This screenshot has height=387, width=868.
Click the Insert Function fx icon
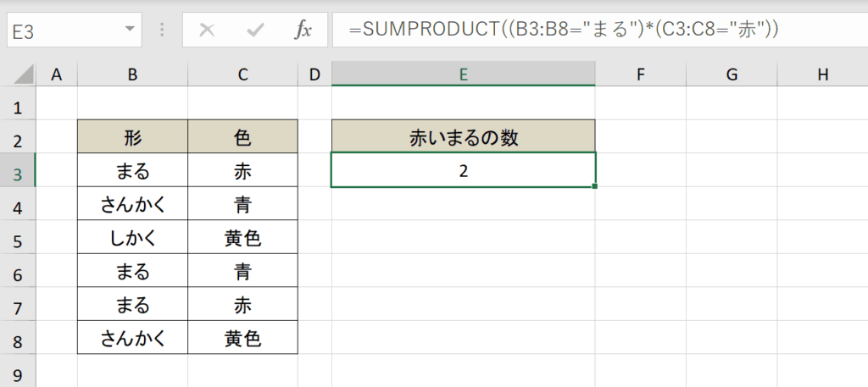tap(303, 30)
